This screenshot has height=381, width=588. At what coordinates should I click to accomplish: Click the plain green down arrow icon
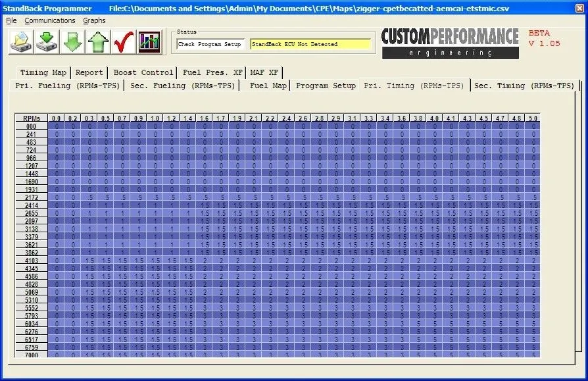pyautogui.click(x=72, y=42)
